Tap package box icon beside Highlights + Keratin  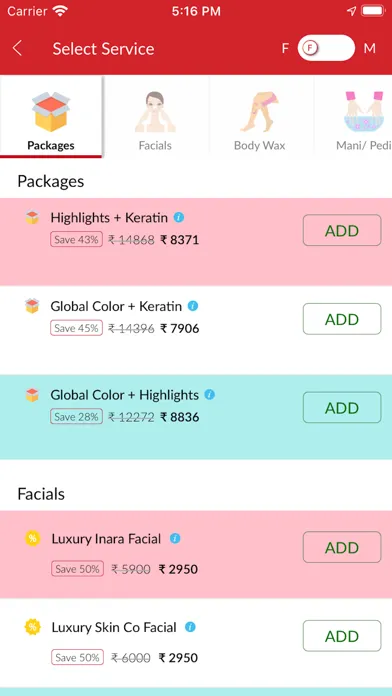[x=32, y=218]
